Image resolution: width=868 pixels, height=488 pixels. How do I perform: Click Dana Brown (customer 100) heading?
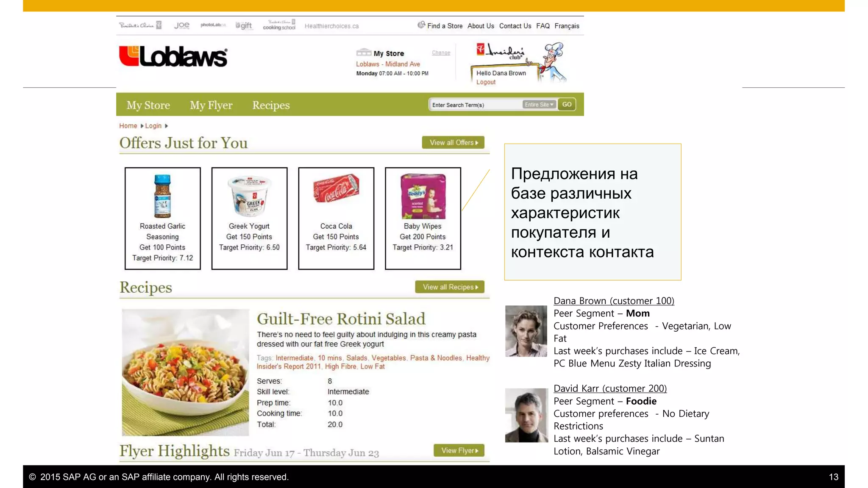point(614,301)
